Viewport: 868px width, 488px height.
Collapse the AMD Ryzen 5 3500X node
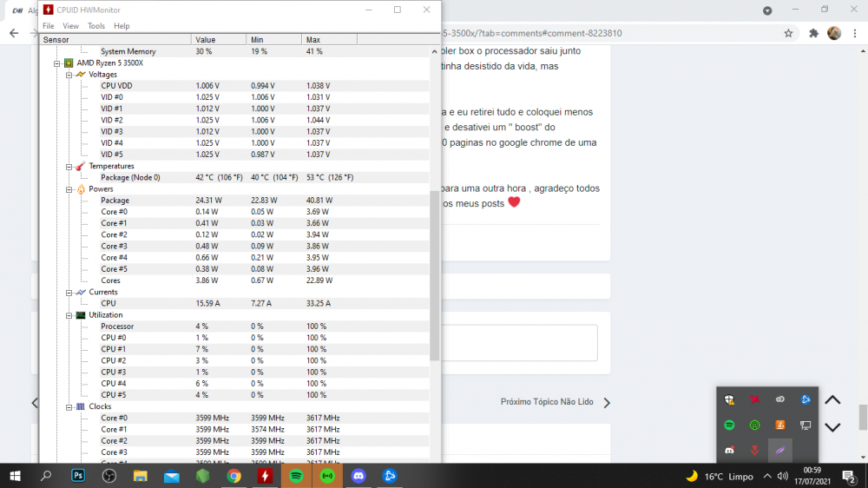[56, 63]
